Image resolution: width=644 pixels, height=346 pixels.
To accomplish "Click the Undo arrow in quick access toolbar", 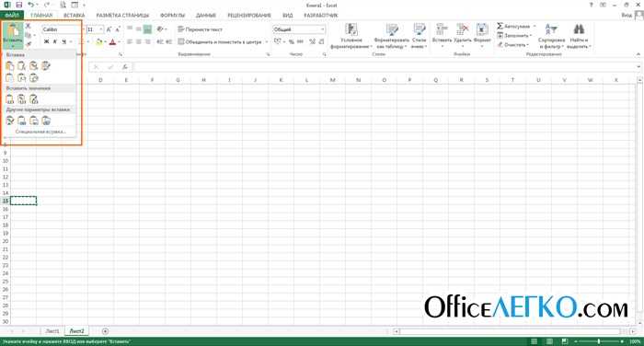I will click(x=31, y=5).
